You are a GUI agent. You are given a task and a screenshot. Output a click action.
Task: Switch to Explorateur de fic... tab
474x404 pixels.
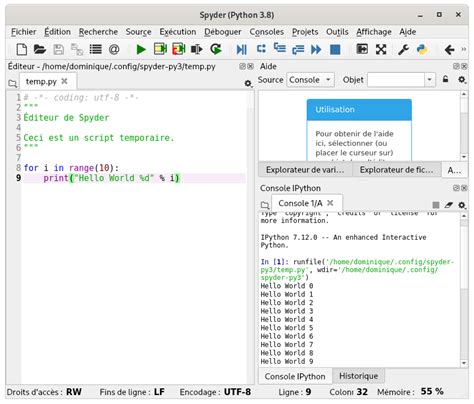pos(397,170)
